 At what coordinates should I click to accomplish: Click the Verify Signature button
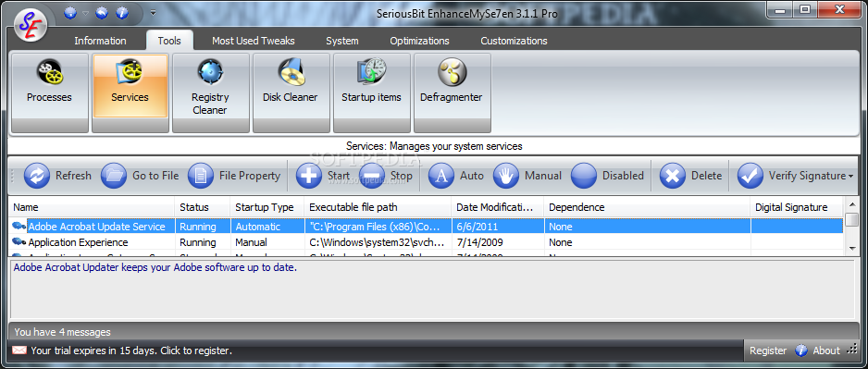791,176
